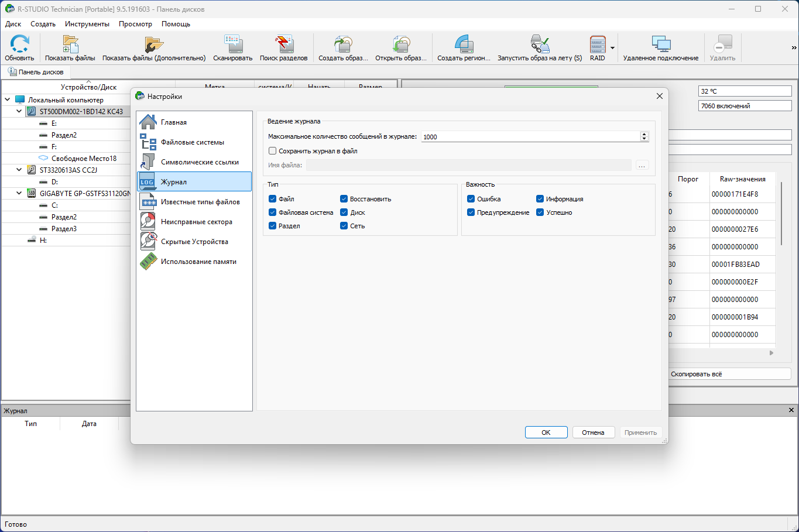
Task: Click the SMART table vertical scrollbar
Action: [x=781, y=214]
